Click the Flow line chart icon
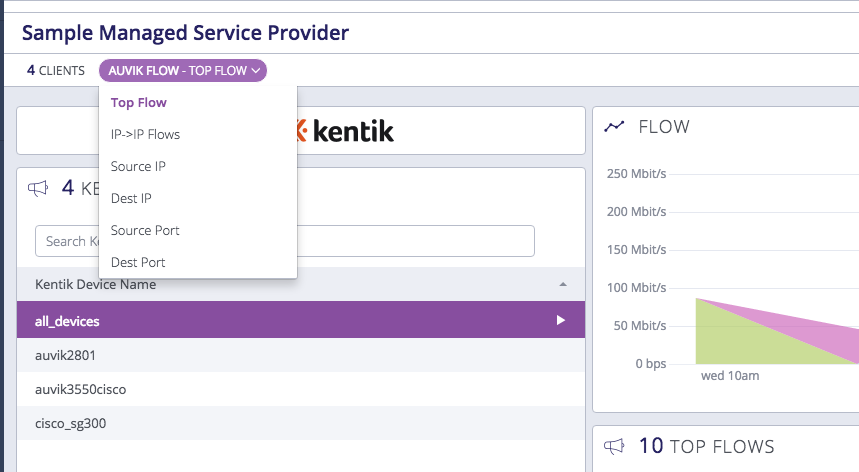The width and height of the screenshot is (859, 472). tap(614, 126)
